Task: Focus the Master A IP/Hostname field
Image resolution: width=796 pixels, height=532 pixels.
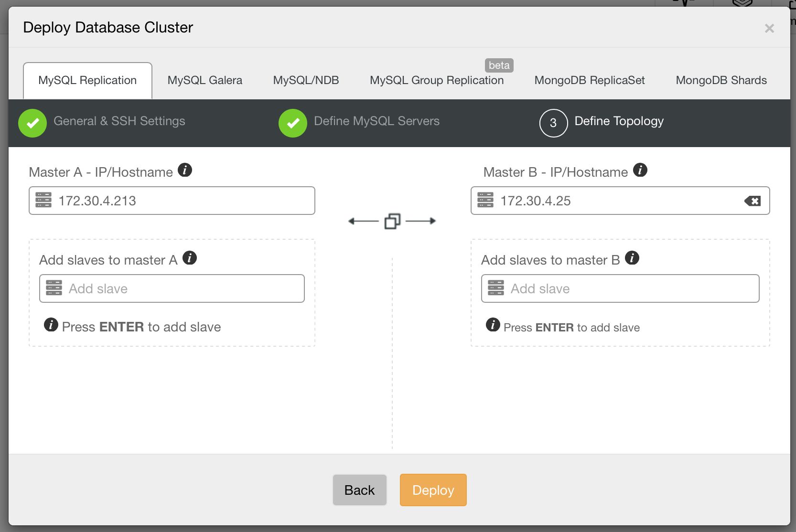Action: click(x=172, y=201)
